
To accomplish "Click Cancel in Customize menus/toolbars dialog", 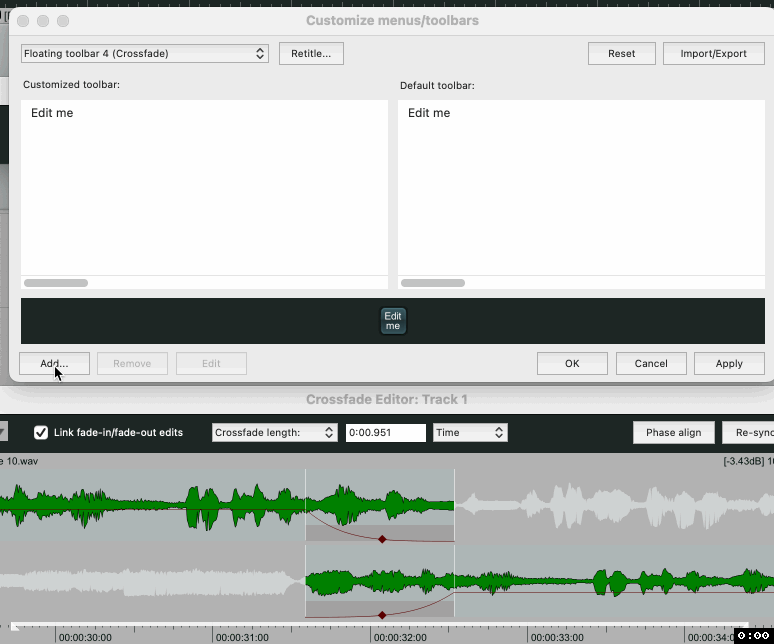I will (x=651, y=363).
